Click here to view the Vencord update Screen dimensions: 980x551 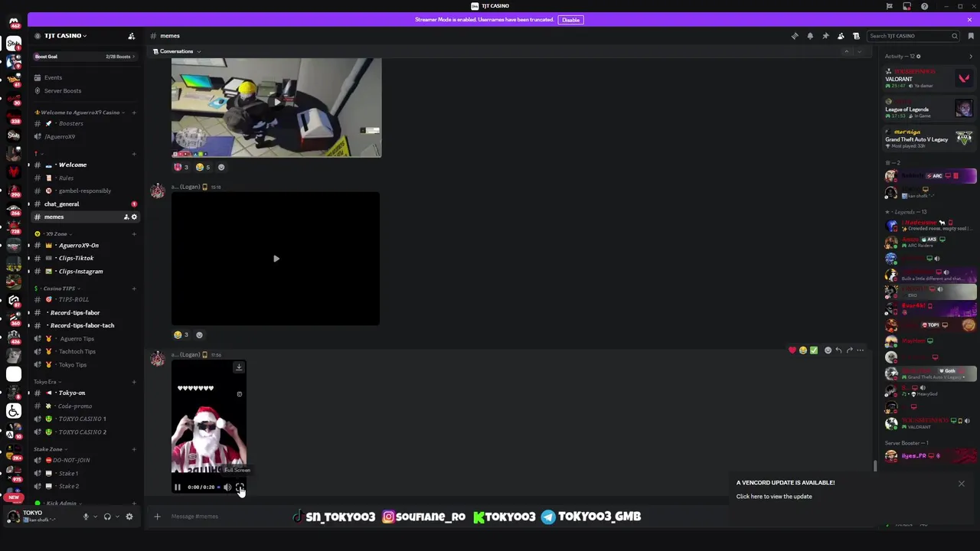click(x=774, y=497)
